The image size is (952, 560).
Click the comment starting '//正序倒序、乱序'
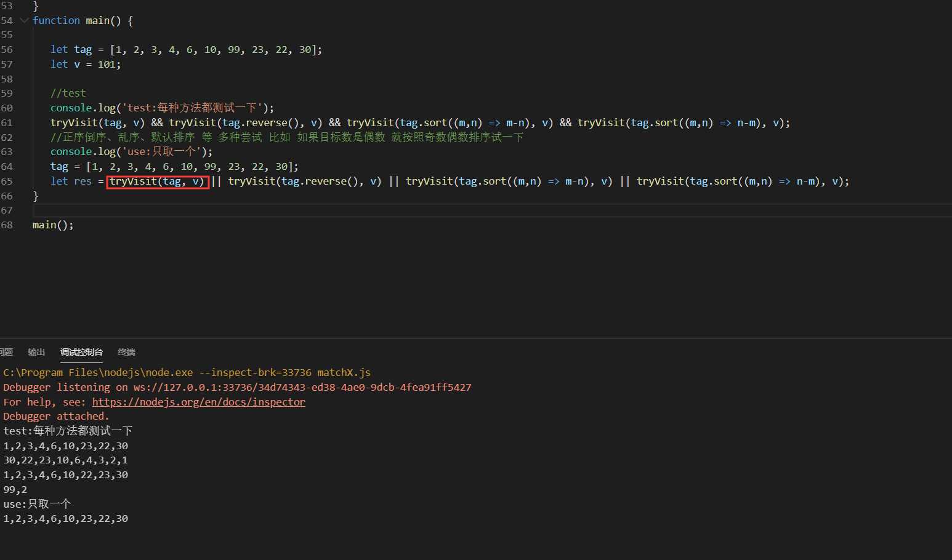point(287,137)
